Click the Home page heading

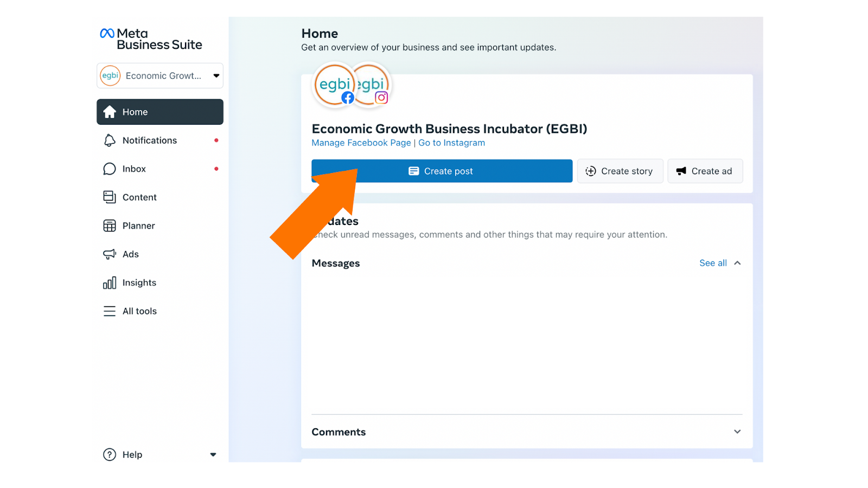point(320,34)
